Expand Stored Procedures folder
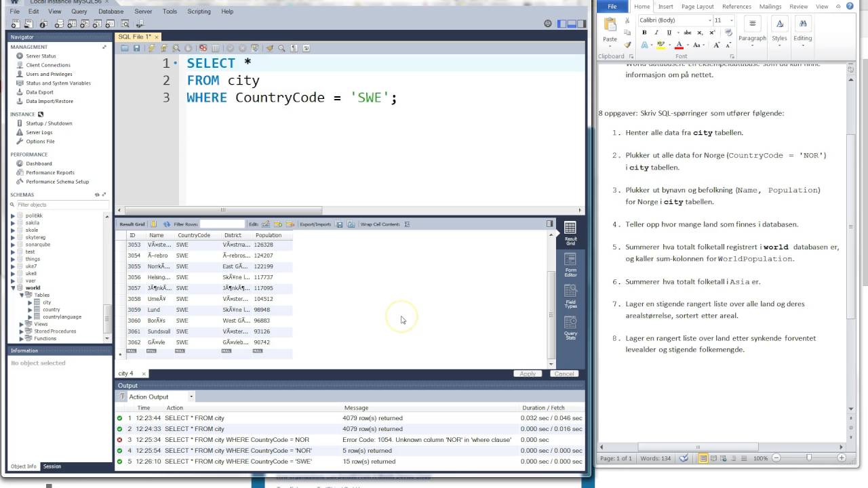868x488 pixels. [22, 331]
